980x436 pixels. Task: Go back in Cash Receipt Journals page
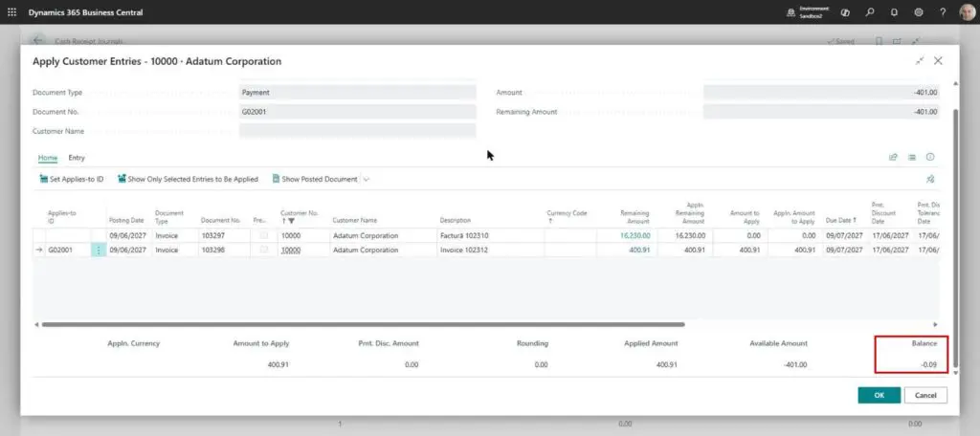coord(37,40)
